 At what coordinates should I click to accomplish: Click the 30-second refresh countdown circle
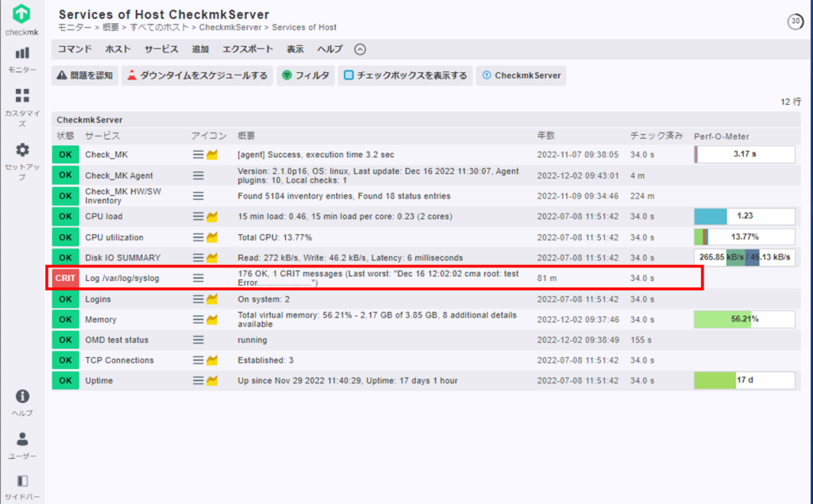click(796, 21)
